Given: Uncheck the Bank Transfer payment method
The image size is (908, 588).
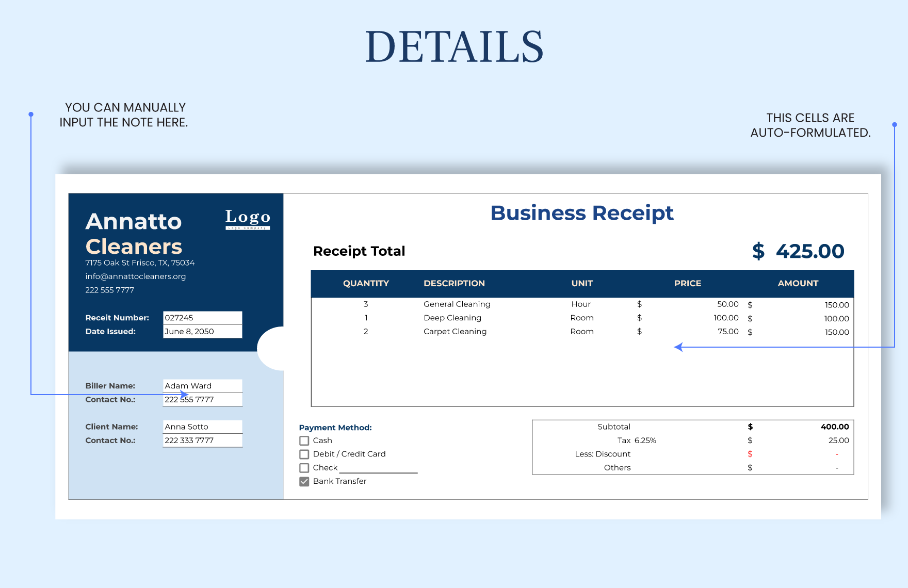Looking at the screenshot, I should [304, 481].
